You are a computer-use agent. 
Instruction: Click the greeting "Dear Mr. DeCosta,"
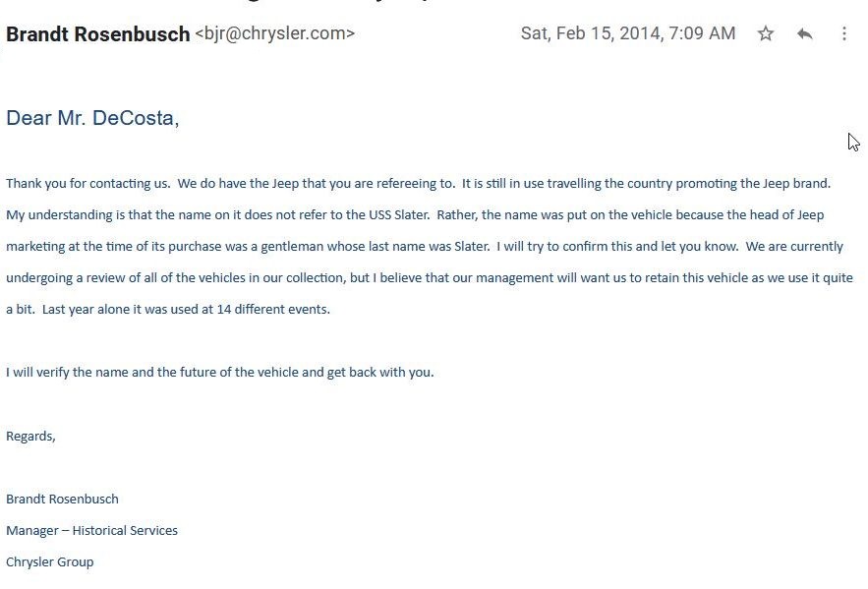click(x=92, y=119)
